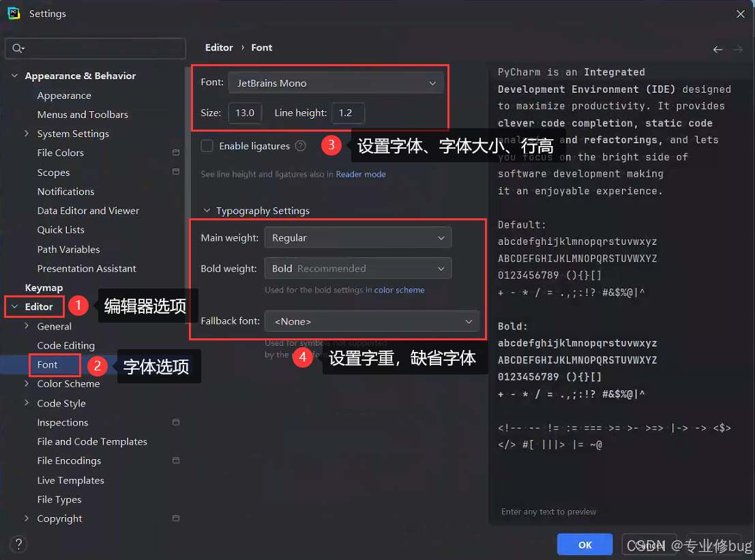Screen dimensions: 755x560
Task: Open the File Types settings page
Action: click(x=59, y=499)
